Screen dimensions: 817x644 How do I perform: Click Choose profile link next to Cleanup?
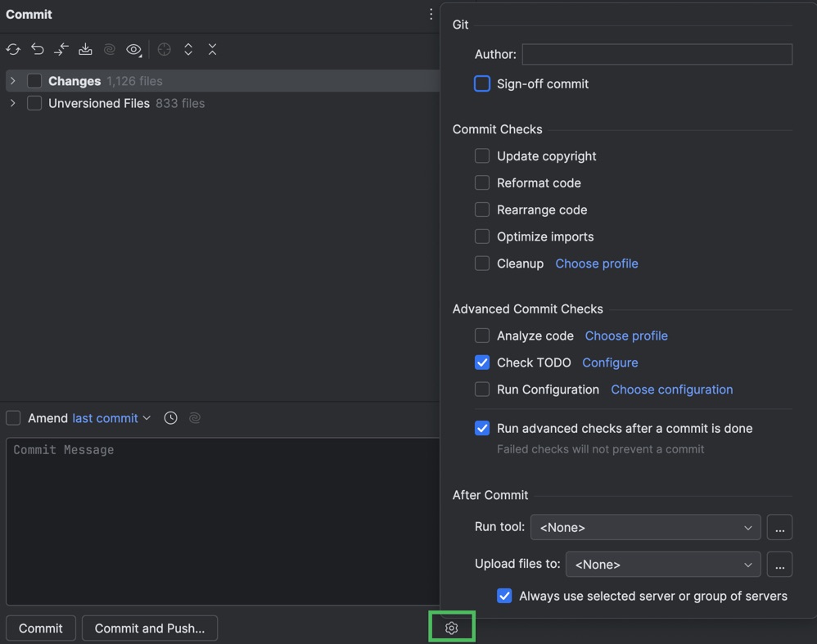(597, 263)
